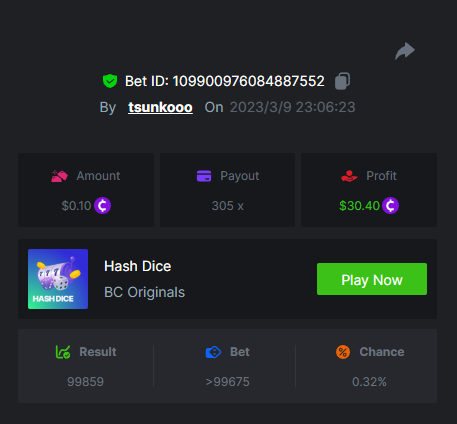Screen dimensions: 457x424
Task: Click the 305 x payout value
Action: [x=228, y=206]
